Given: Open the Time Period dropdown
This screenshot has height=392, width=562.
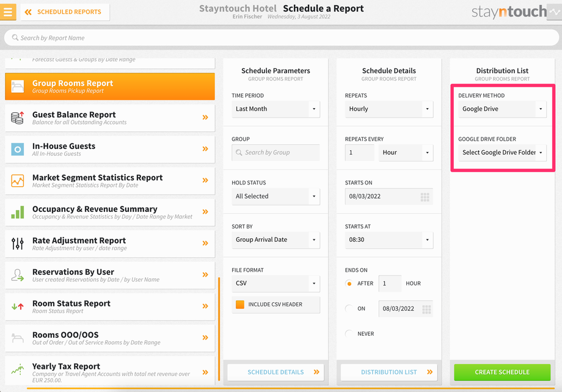Looking at the screenshot, I should point(276,109).
